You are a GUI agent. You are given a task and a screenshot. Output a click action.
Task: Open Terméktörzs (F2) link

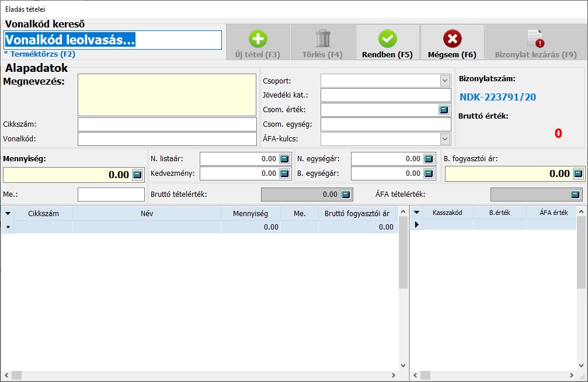point(40,54)
